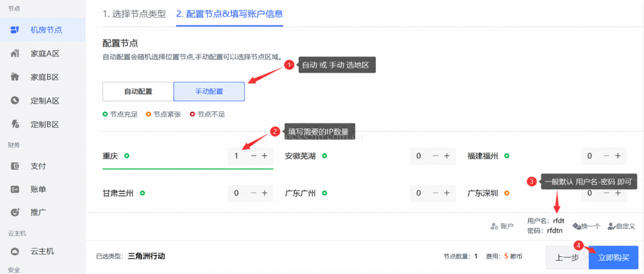Decrease 安徽芜湖 quantity with minus
Viewport: 644px width, 274px height.
(436, 156)
